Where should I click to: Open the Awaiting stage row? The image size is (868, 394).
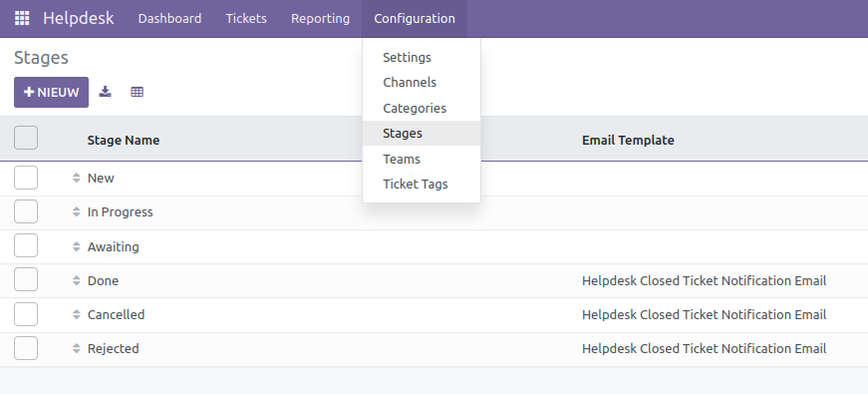click(x=434, y=246)
